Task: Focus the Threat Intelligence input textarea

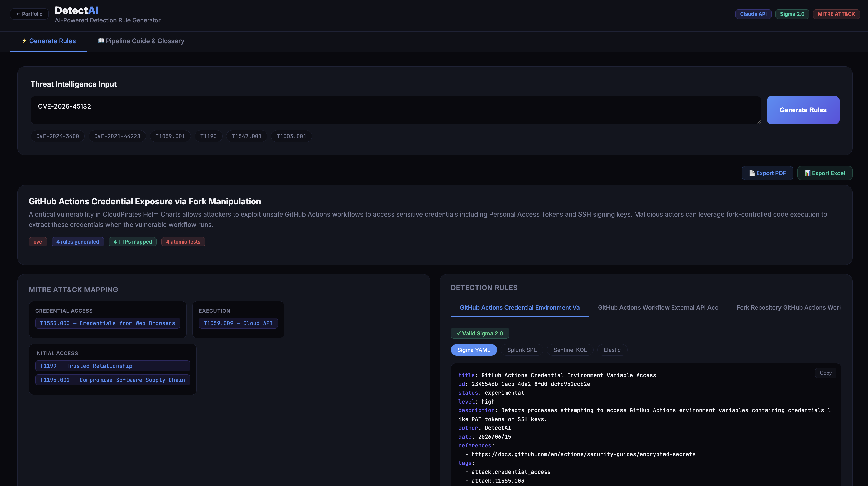Action: pyautogui.click(x=396, y=110)
